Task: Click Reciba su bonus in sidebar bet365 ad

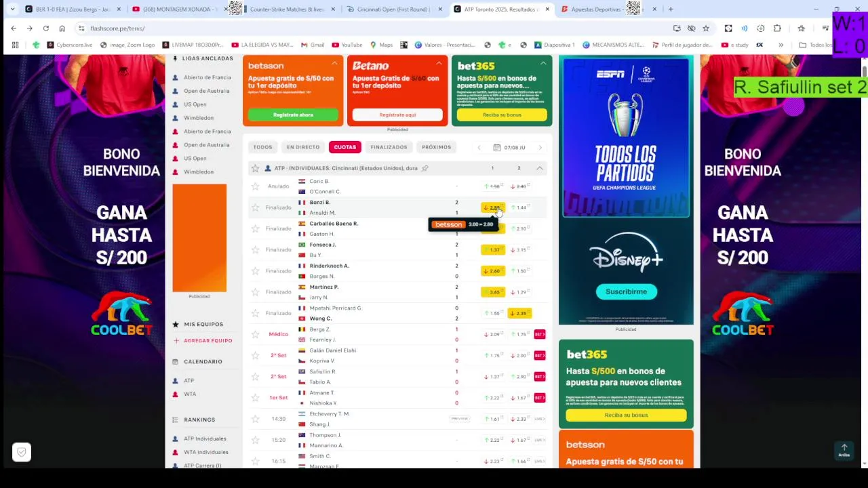Action: 626,415
